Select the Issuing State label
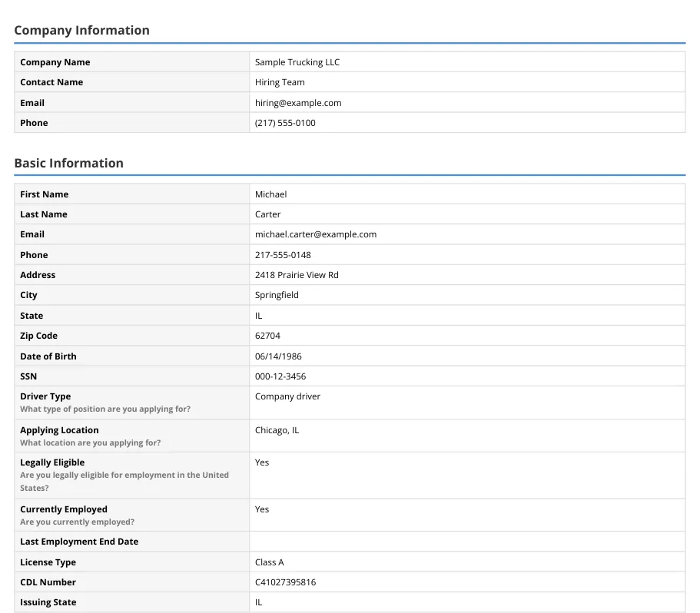The image size is (700, 613). click(x=48, y=602)
